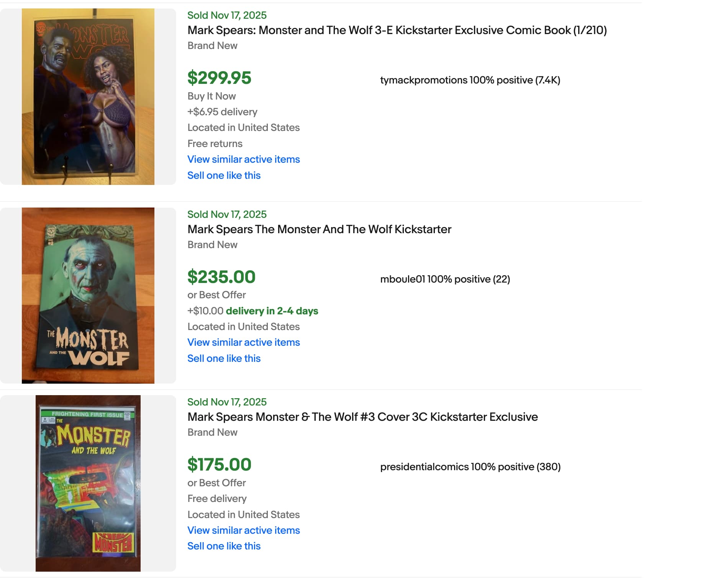Open the Monster and The Wolf 3-E listing thumbnail

[88, 96]
